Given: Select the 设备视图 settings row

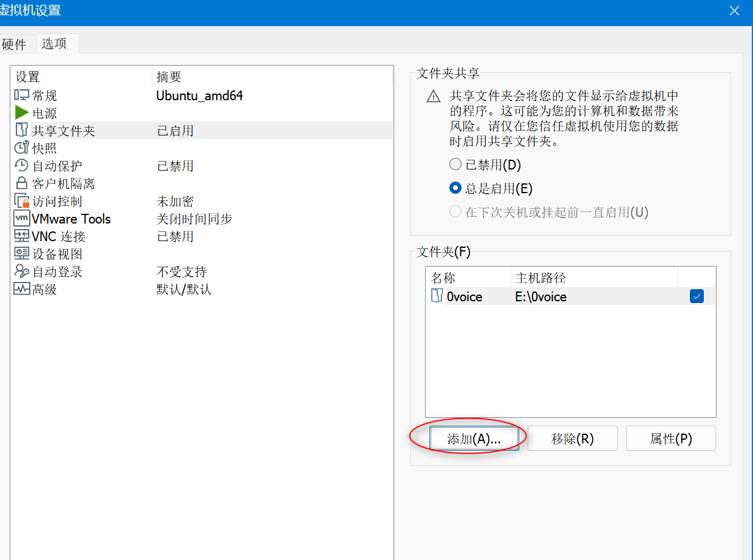Looking at the screenshot, I should tap(202, 254).
